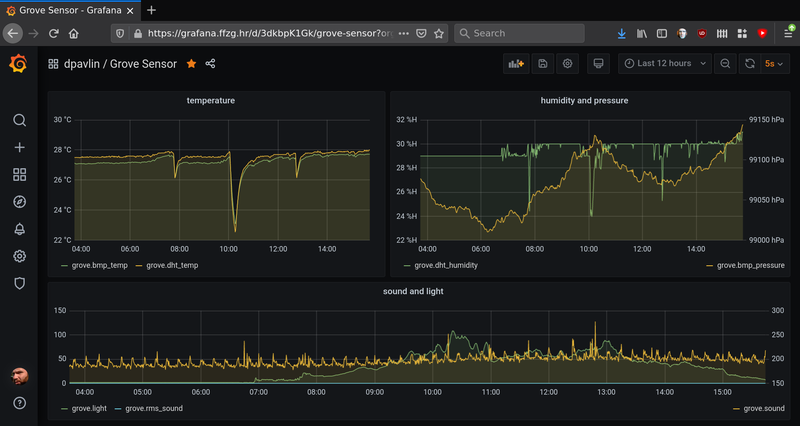800x426 pixels.
Task: Click the grove.light peak in sound and light graph
Action: pos(452,332)
